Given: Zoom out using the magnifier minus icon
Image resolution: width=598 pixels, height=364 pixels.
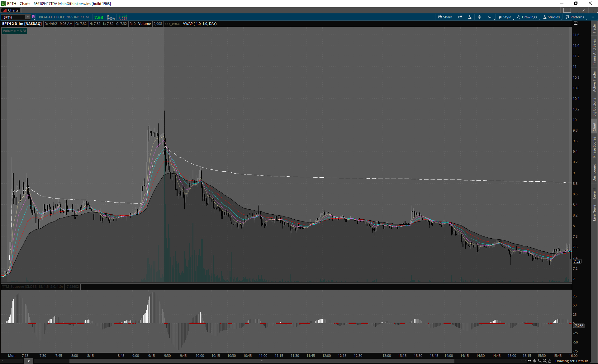Looking at the screenshot, I should tap(545, 361).
